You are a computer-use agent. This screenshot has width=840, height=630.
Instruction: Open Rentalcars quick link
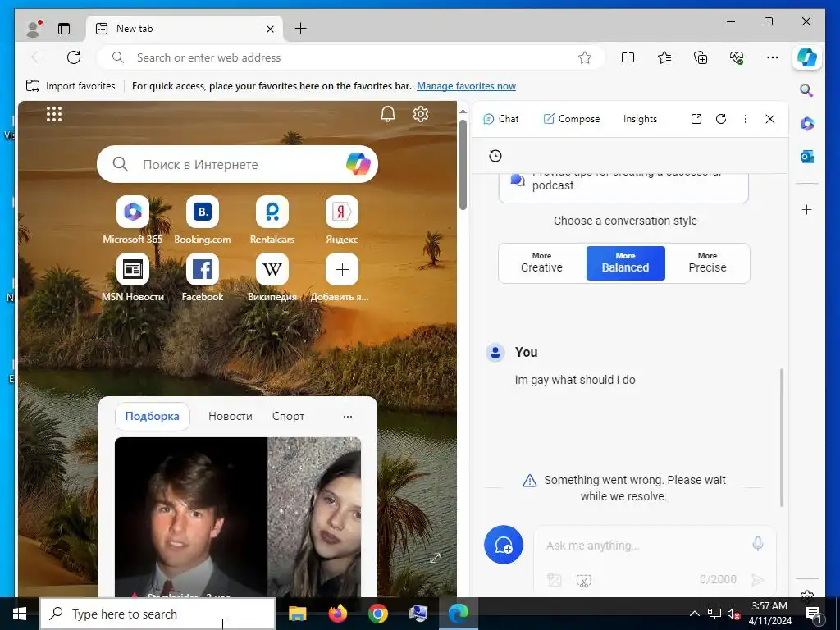(x=272, y=220)
